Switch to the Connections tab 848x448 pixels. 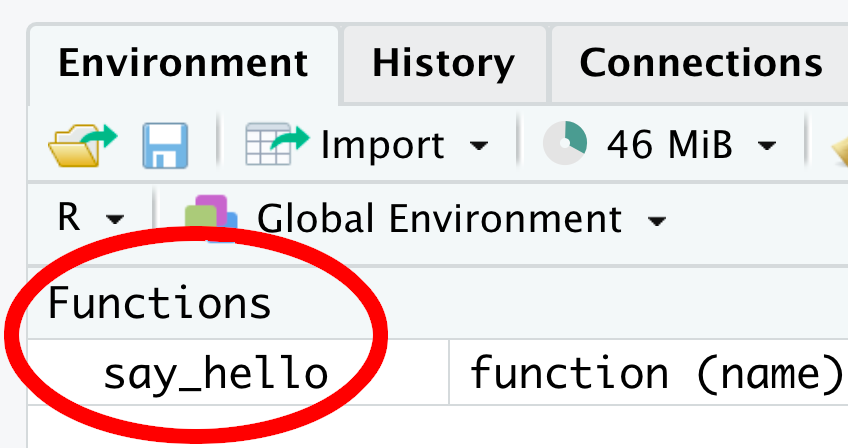[701, 63]
